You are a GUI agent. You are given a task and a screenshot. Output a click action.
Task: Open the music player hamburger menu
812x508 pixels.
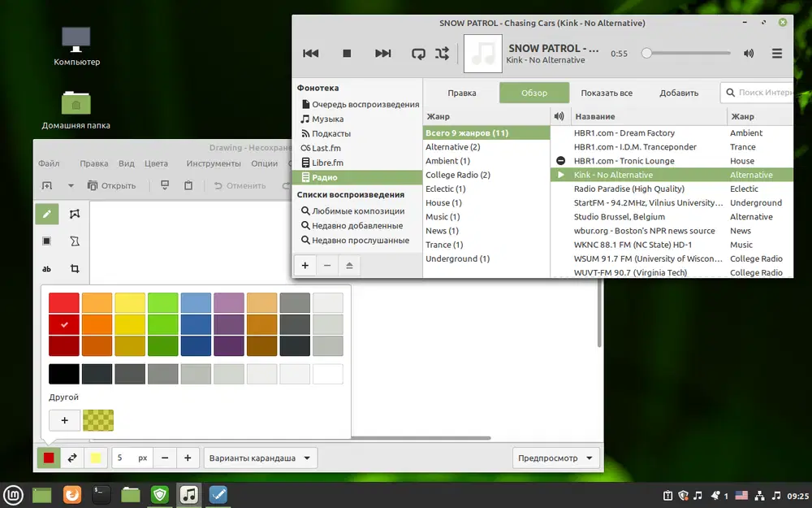pyautogui.click(x=776, y=54)
